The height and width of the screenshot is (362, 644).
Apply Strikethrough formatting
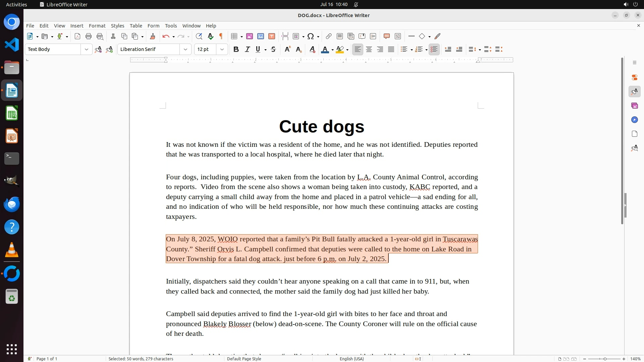pyautogui.click(x=273, y=50)
